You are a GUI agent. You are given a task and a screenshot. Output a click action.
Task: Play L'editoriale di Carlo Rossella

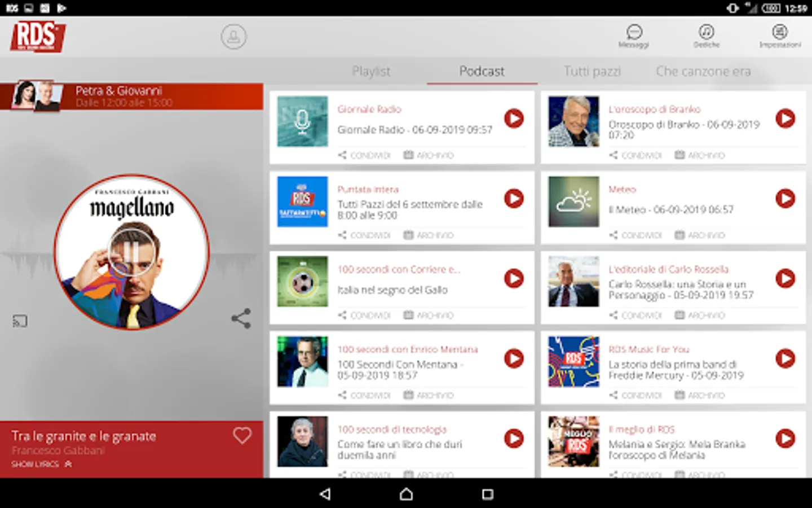785,279
